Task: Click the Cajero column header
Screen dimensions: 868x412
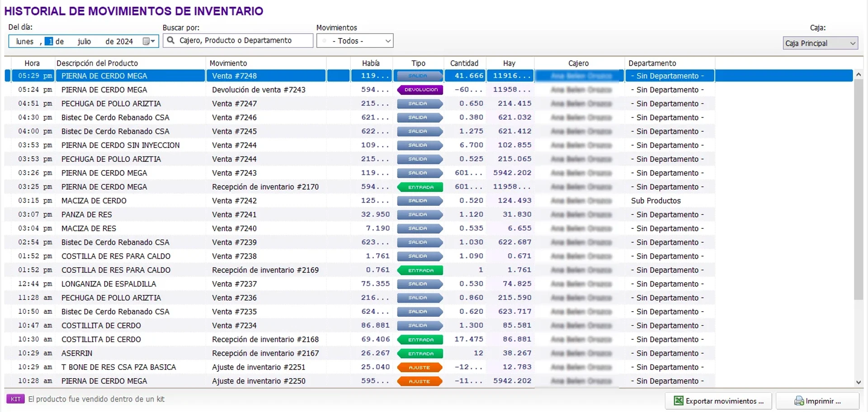Action: [578, 63]
